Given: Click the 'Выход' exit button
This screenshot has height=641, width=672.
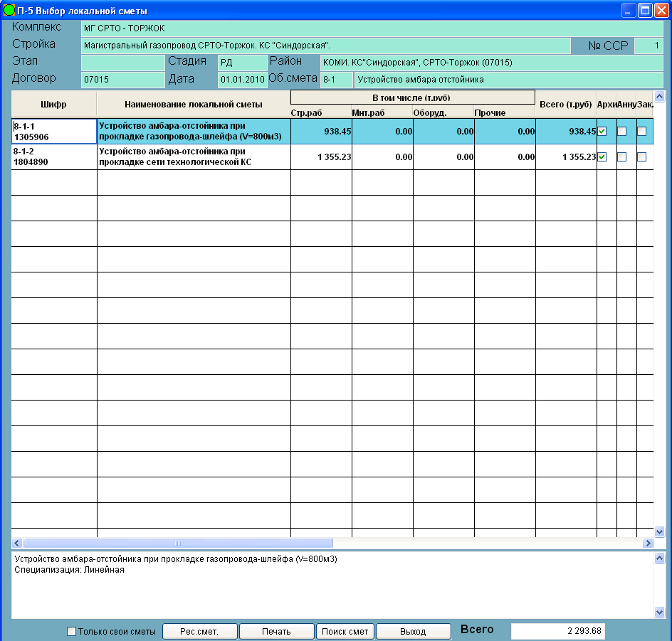Looking at the screenshot, I should [x=413, y=631].
